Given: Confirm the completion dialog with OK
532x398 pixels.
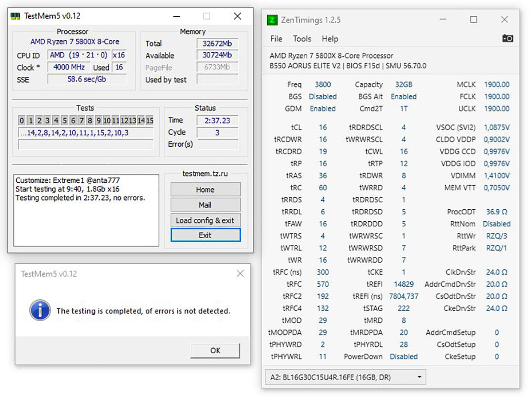Looking at the screenshot, I should [215, 350].
